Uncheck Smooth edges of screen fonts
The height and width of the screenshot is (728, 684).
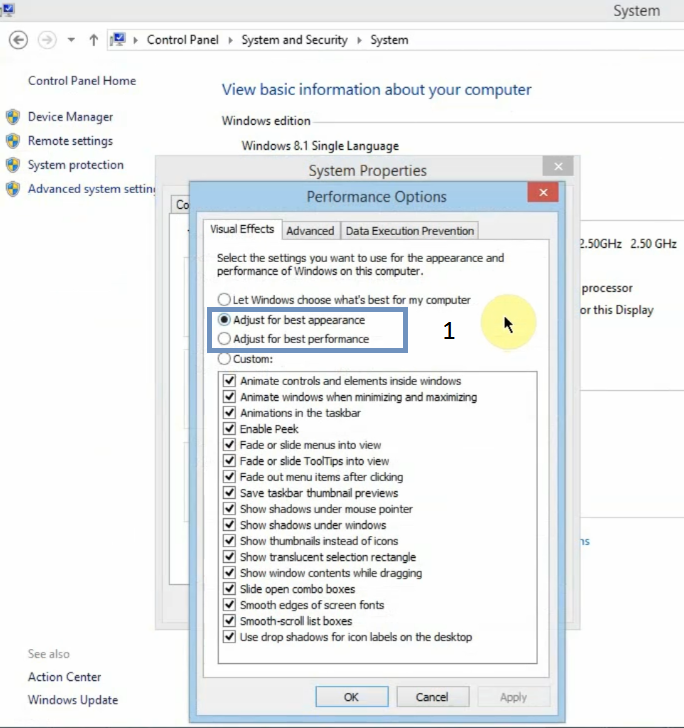click(x=229, y=605)
